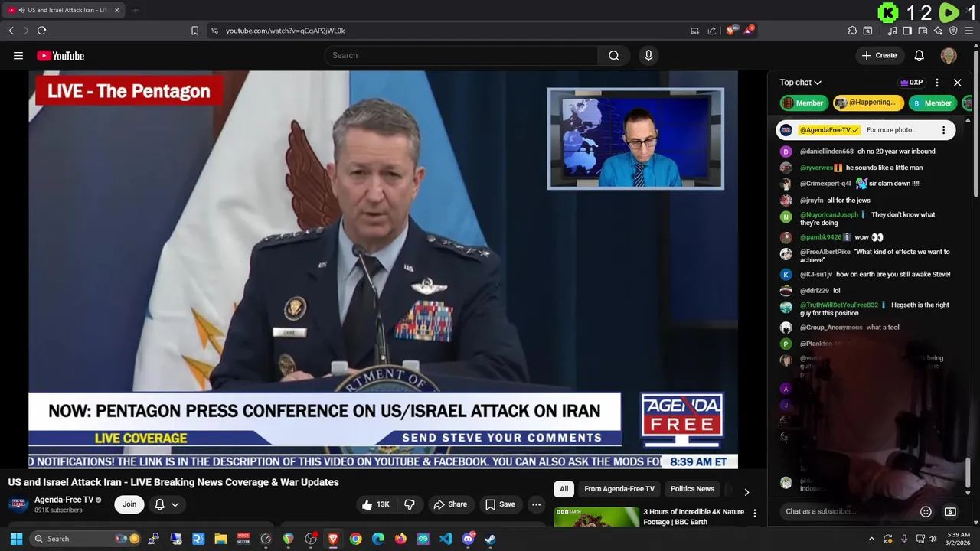Screen dimensions: 980x551
Task: Open the Brave Leo AI sparkle icon
Action: click(938, 31)
